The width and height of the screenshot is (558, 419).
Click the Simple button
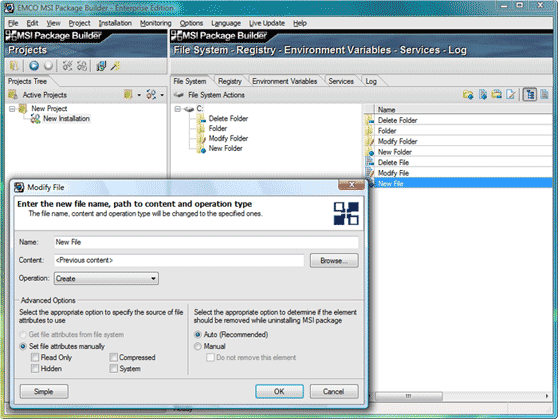coord(44,392)
